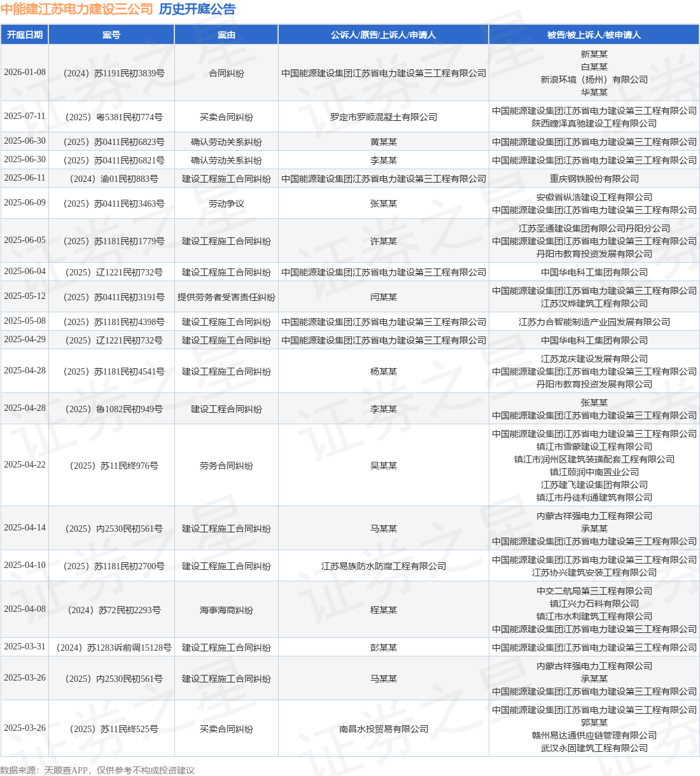Click defendant 重庆钢铁股份有限公司
This screenshot has height=776, width=700.
click(594, 179)
